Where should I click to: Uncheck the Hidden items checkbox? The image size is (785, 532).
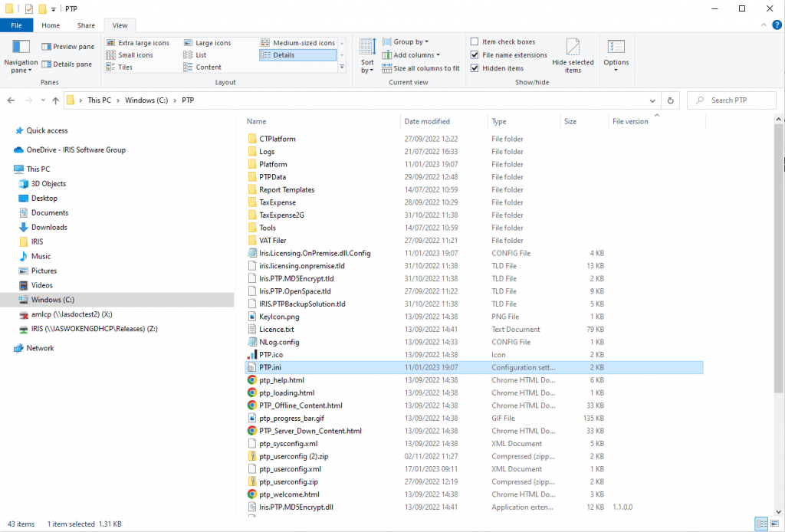pos(475,68)
